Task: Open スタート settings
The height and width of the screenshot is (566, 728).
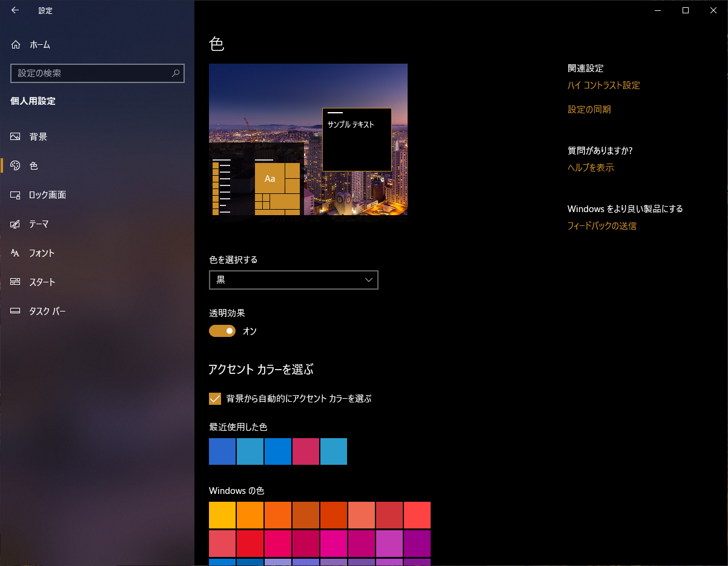Action: tap(97, 282)
